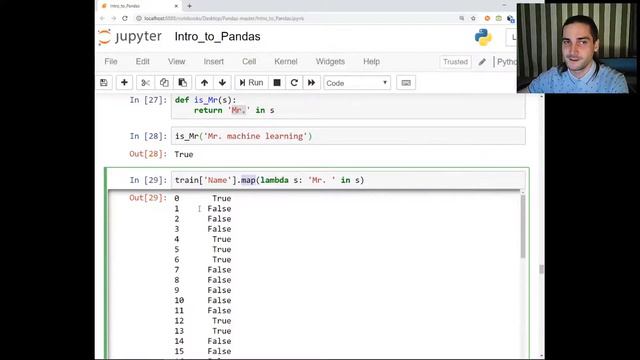Click into code cell In [28]

[348, 136]
